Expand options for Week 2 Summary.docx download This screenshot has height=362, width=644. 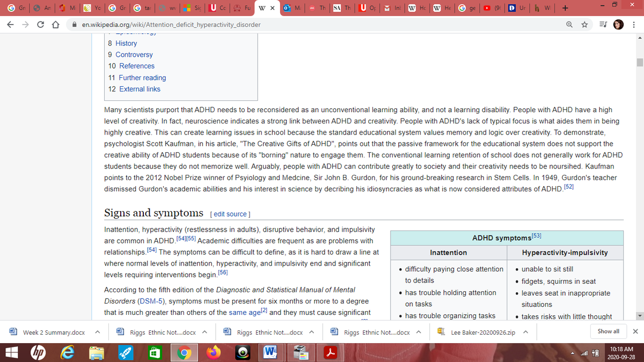[98, 332]
